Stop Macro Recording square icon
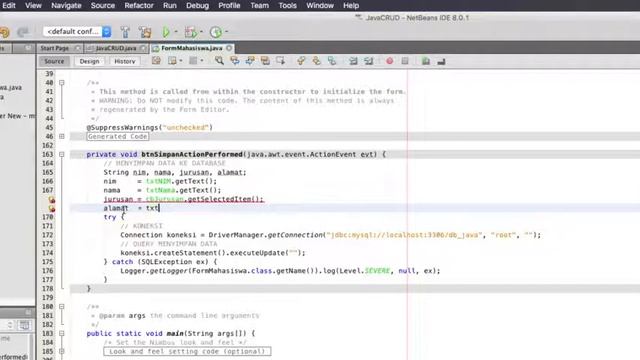 pyautogui.click(x=405, y=61)
